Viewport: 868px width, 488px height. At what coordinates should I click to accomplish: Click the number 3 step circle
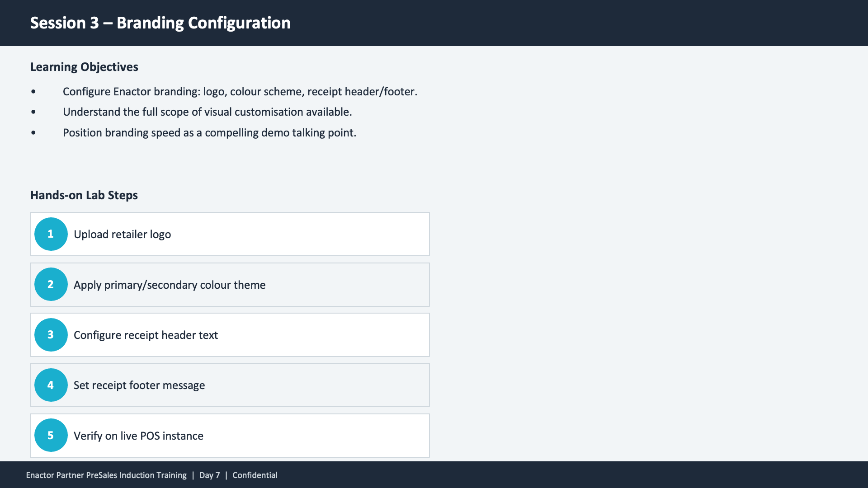tap(51, 335)
